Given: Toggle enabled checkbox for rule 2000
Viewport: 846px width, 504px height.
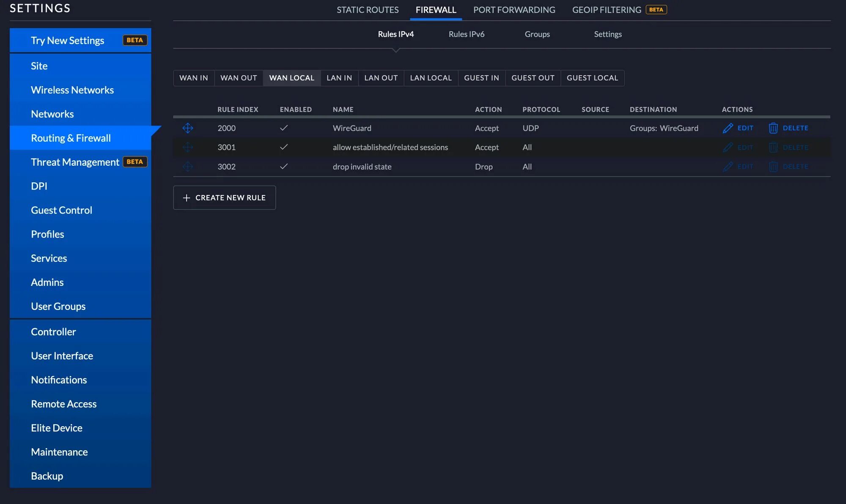Looking at the screenshot, I should [284, 127].
